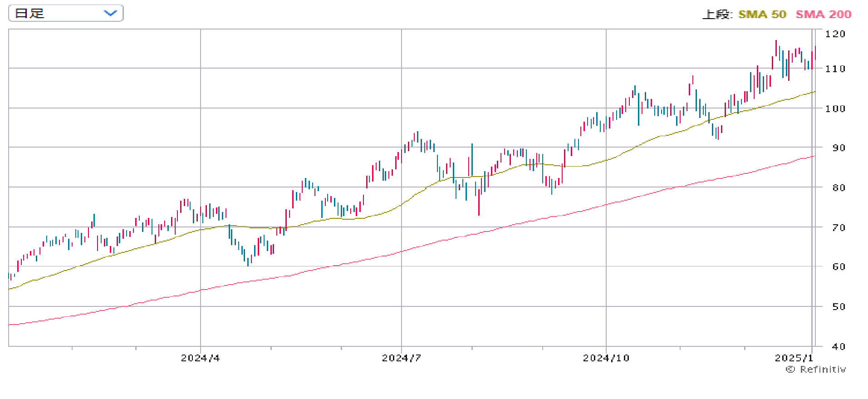The width and height of the screenshot is (868, 399).
Task: Click the highest candlestick near 118 in December
Action: (776, 48)
